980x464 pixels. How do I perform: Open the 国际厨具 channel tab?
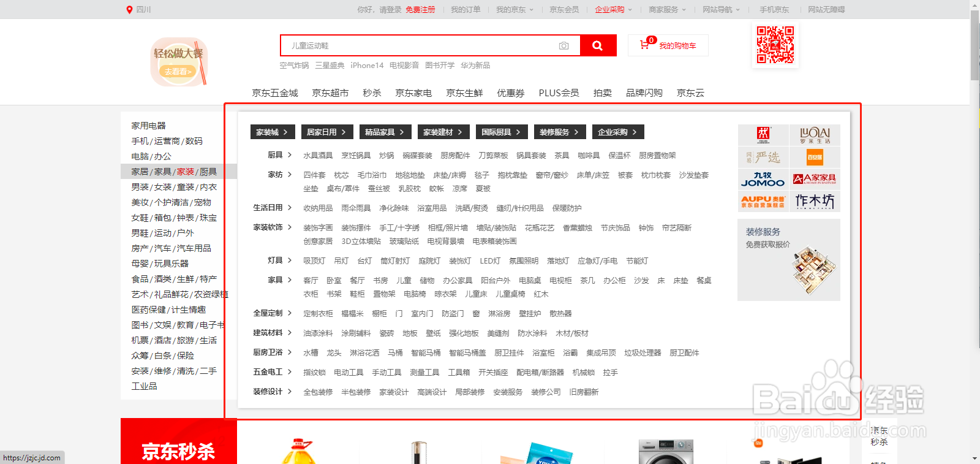tap(502, 132)
